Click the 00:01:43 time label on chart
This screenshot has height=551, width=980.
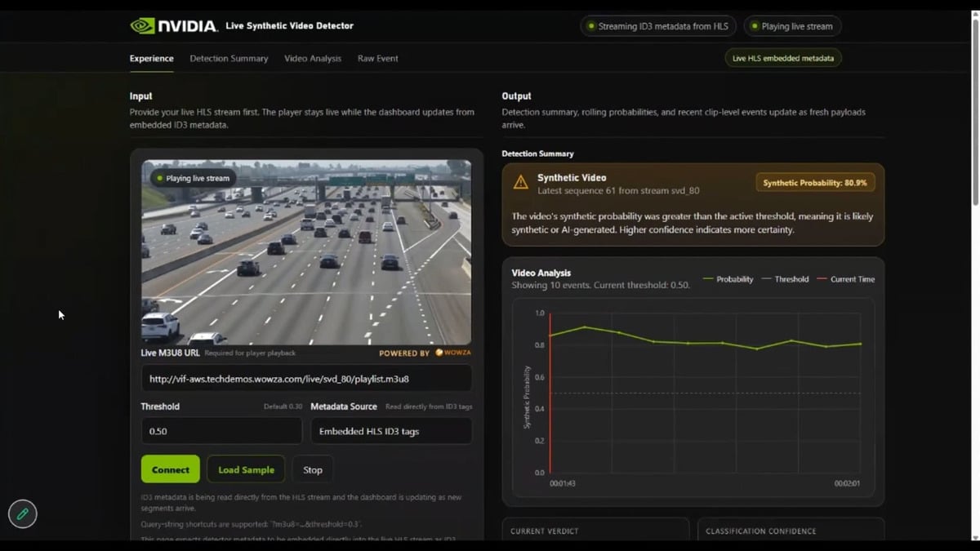coord(562,484)
